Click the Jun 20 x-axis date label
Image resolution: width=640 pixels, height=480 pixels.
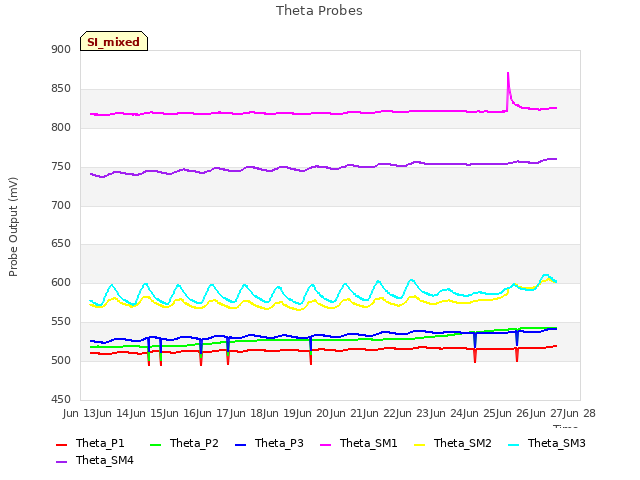click(x=314, y=413)
